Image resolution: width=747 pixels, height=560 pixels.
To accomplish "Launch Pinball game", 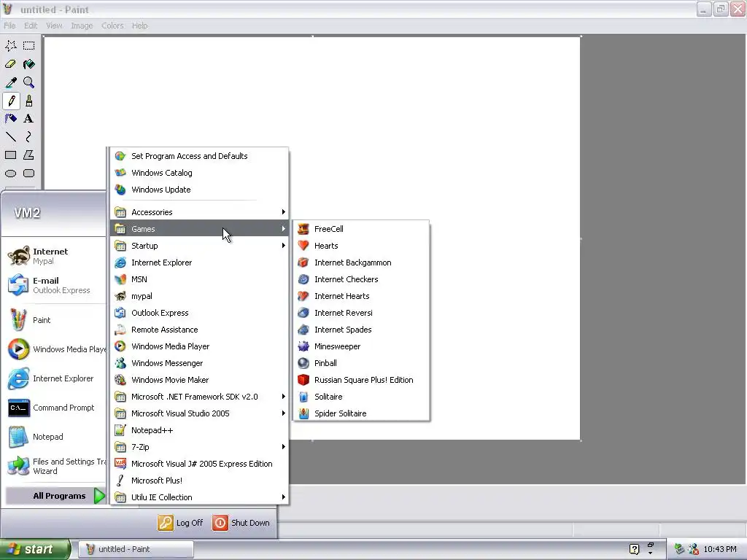I will [361, 363].
